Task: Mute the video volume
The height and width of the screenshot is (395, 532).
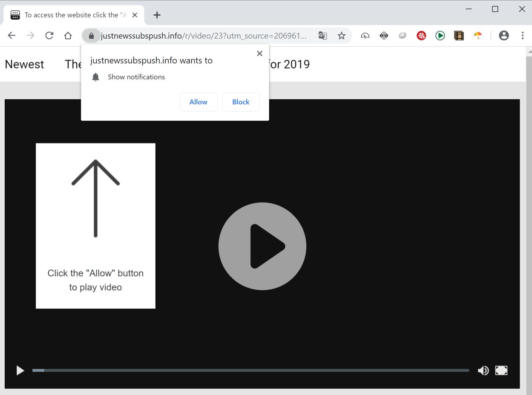Action: 483,371
